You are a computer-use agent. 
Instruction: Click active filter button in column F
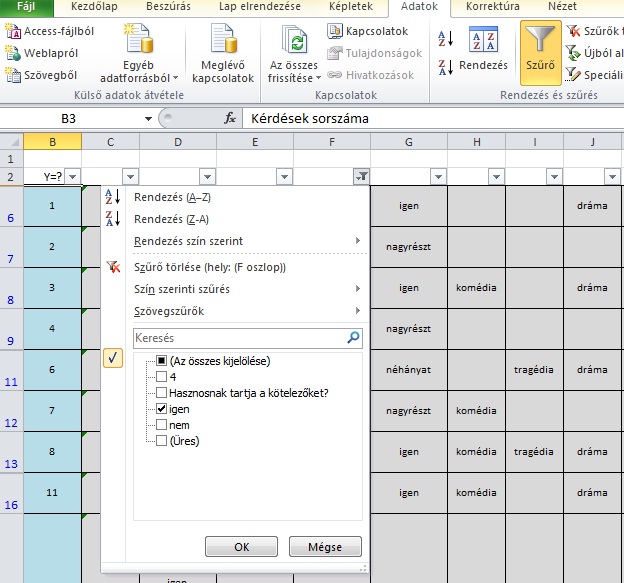[x=361, y=177]
